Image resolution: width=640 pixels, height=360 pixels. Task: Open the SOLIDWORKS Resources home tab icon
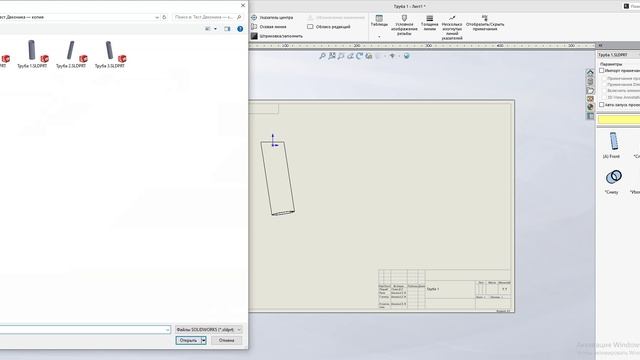click(x=590, y=73)
